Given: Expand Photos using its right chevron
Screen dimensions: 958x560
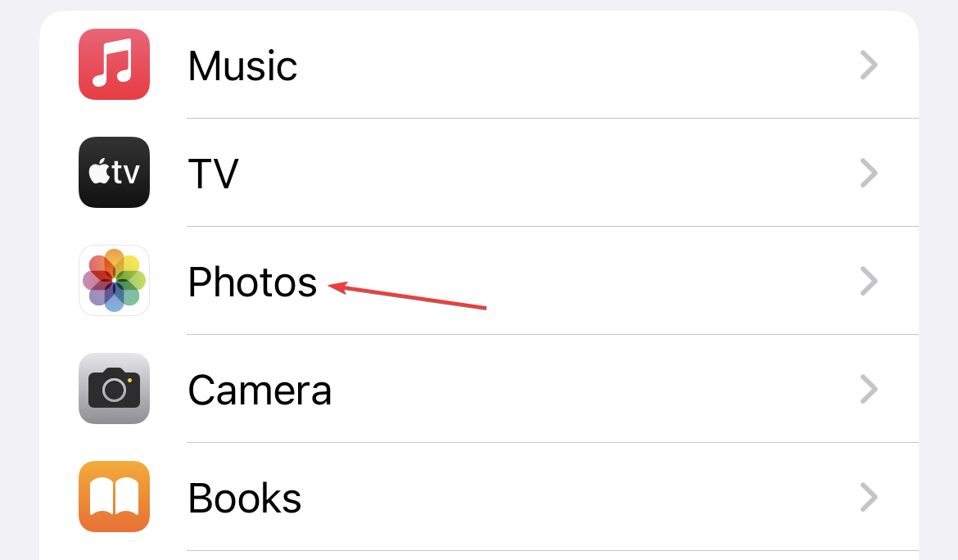Looking at the screenshot, I should (869, 281).
